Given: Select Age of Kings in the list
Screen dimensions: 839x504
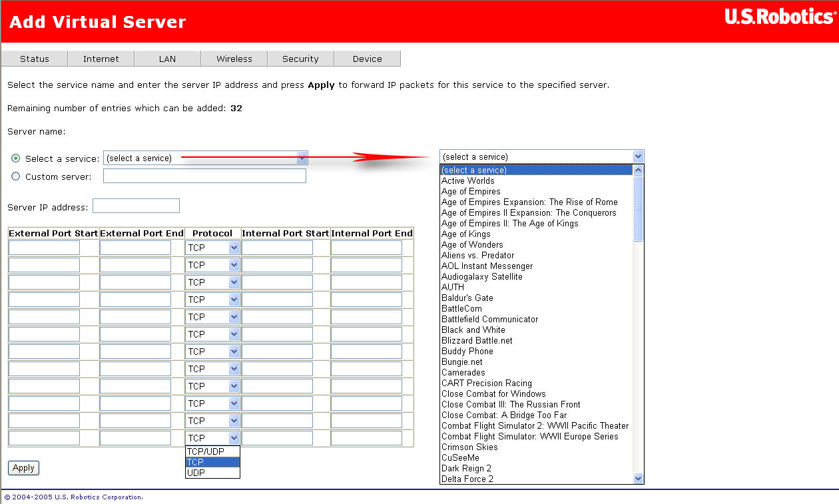Looking at the screenshot, I should (537, 234).
